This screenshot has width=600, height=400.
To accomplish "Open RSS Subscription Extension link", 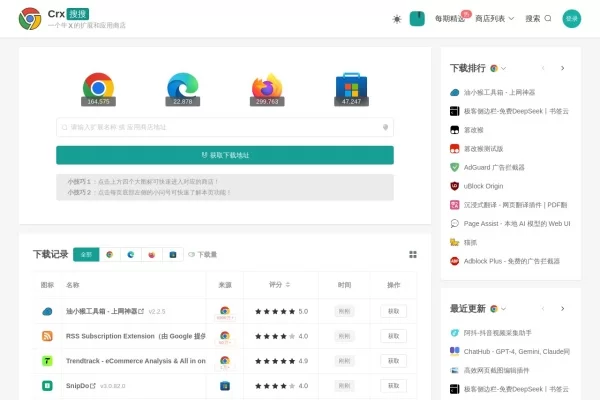I will [x=136, y=336].
